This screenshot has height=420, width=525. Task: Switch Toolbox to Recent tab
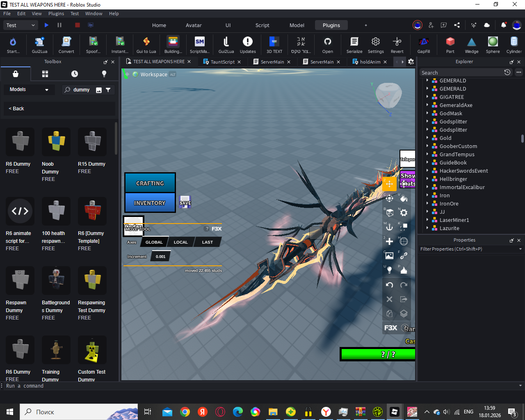[75, 74]
